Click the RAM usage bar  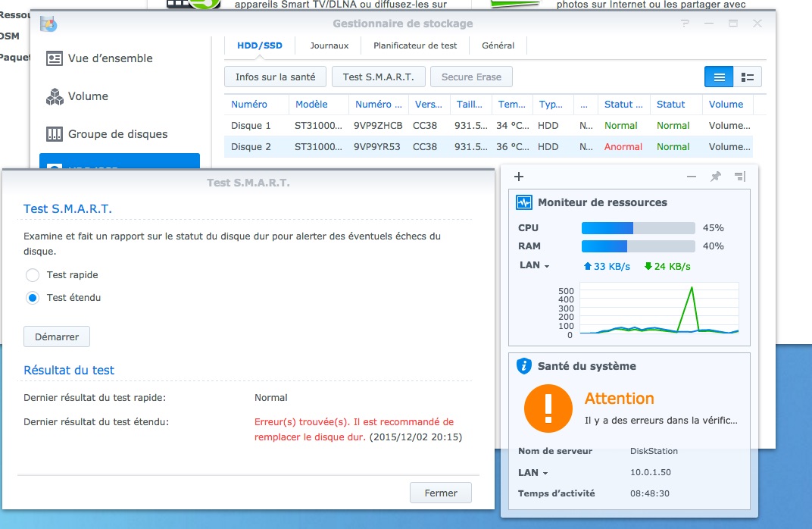coord(638,246)
